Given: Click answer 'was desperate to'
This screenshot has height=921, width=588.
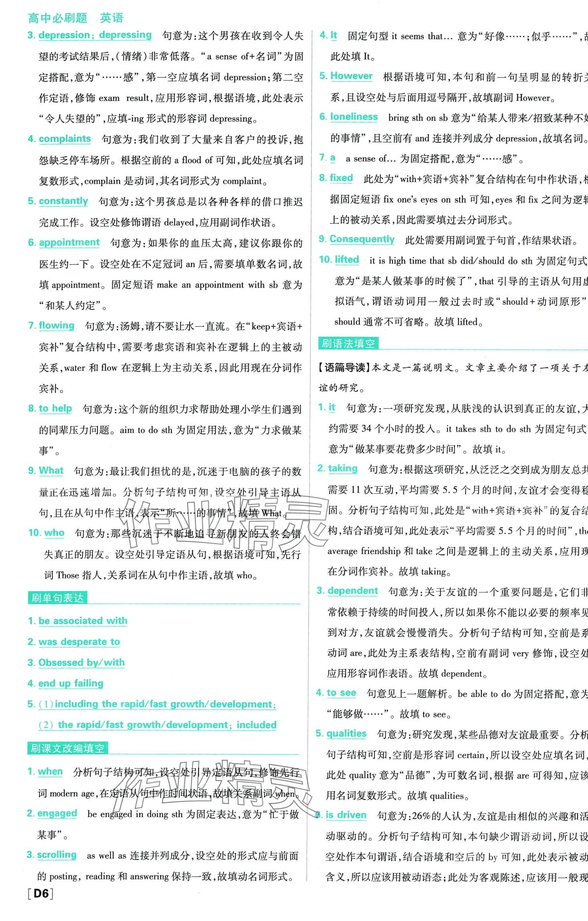Looking at the screenshot, I should coord(79,642).
